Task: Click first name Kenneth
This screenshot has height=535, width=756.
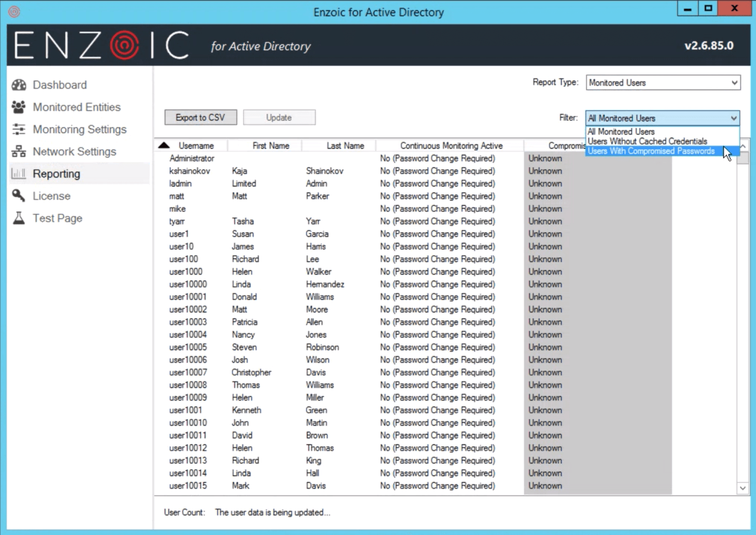Action: click(x=246, y=410)
